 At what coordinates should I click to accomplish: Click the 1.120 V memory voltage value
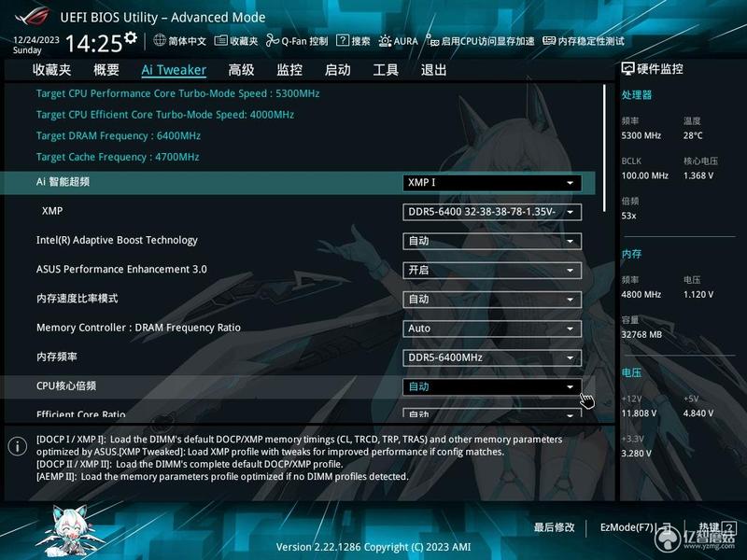pyautogui.click(x=698, y=295)
